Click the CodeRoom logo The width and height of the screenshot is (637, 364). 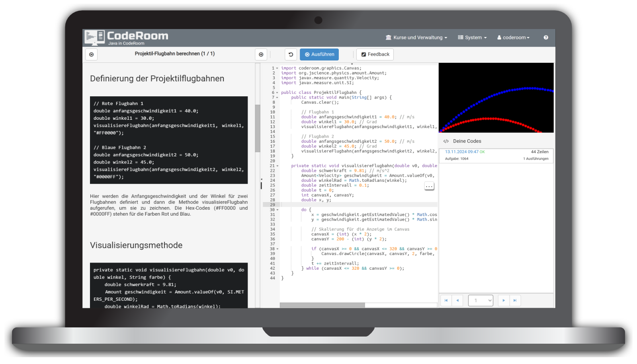click(x=127, y=38)
